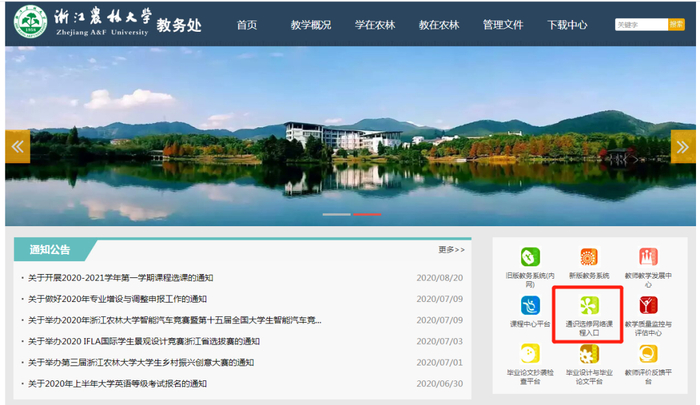This screenshot has width=700, height=405.
Task: Open the 新版教务系统 orange icon
Action: 589,257
